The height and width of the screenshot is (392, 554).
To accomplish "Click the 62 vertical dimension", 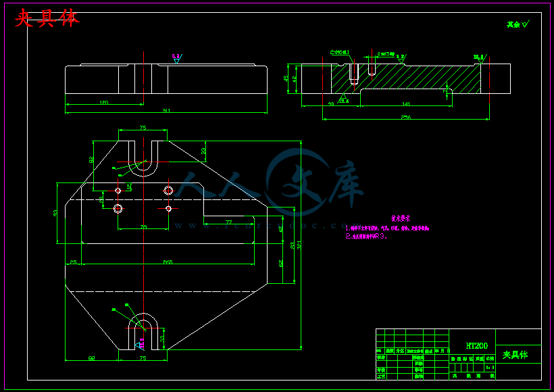I will click(x=281, y=264).
